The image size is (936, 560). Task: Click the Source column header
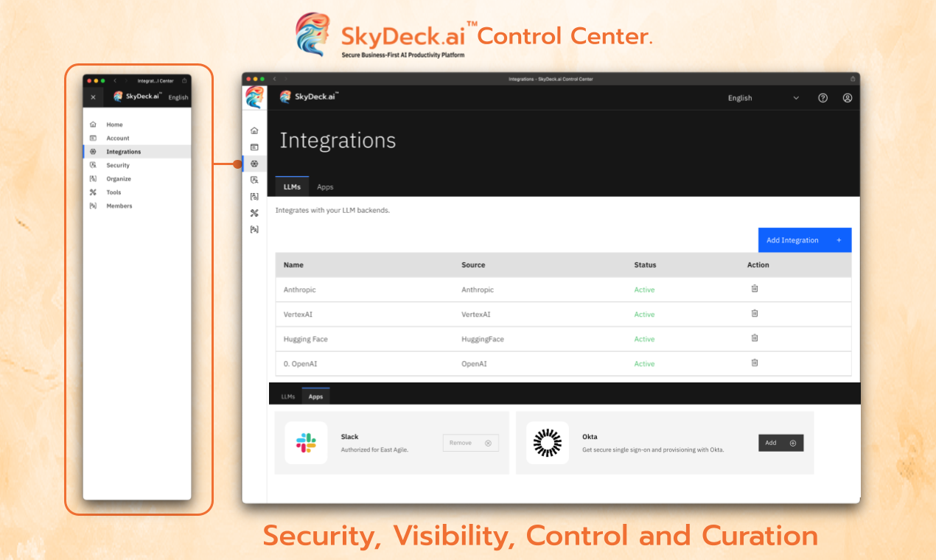coord(473,265)
